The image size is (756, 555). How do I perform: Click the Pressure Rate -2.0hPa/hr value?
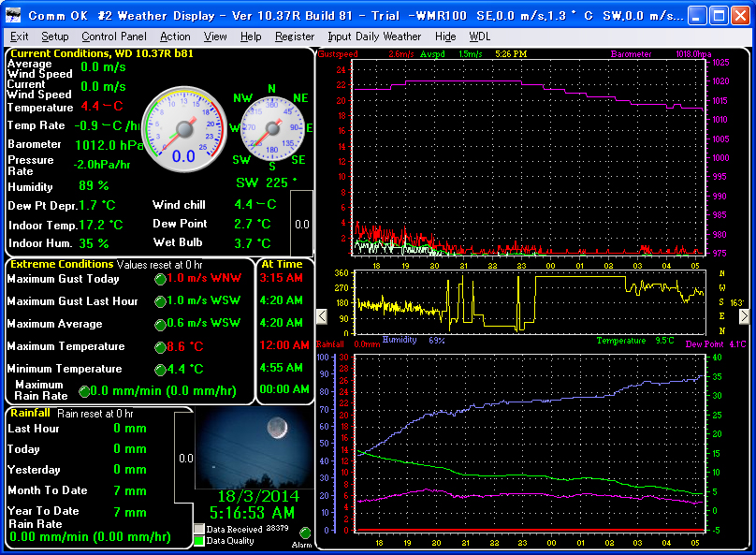coord(102,165)
